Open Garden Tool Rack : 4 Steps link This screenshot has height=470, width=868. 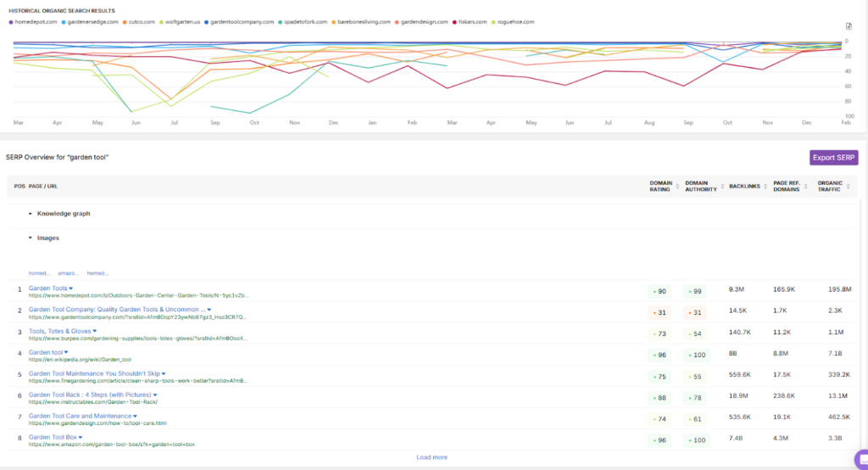point(90,394)
